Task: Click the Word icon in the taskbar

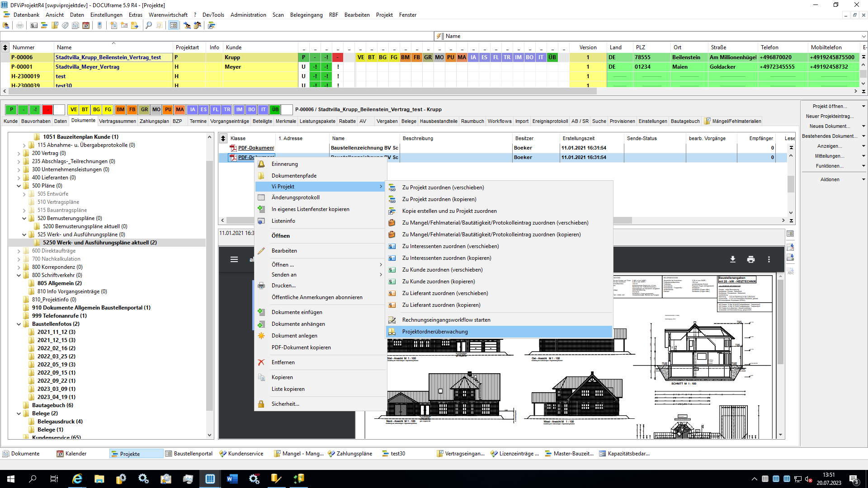Action: point(232,479)
